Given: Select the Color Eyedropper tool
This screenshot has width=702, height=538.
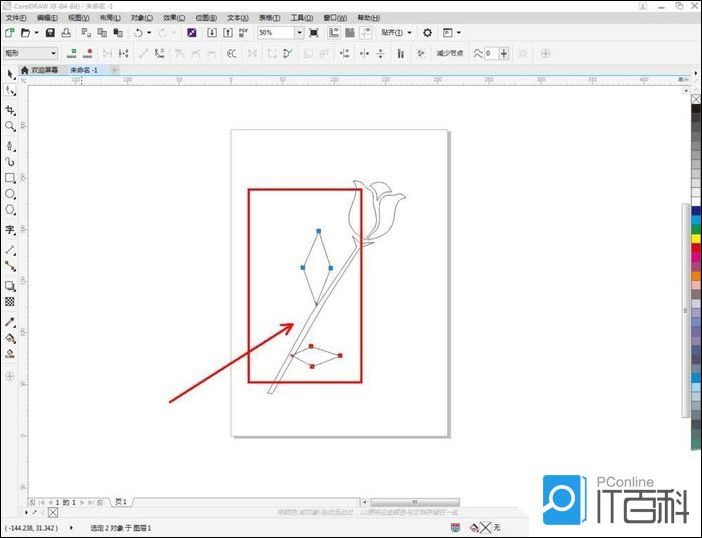Looking at the screenshot, I should tap(10, 322).
